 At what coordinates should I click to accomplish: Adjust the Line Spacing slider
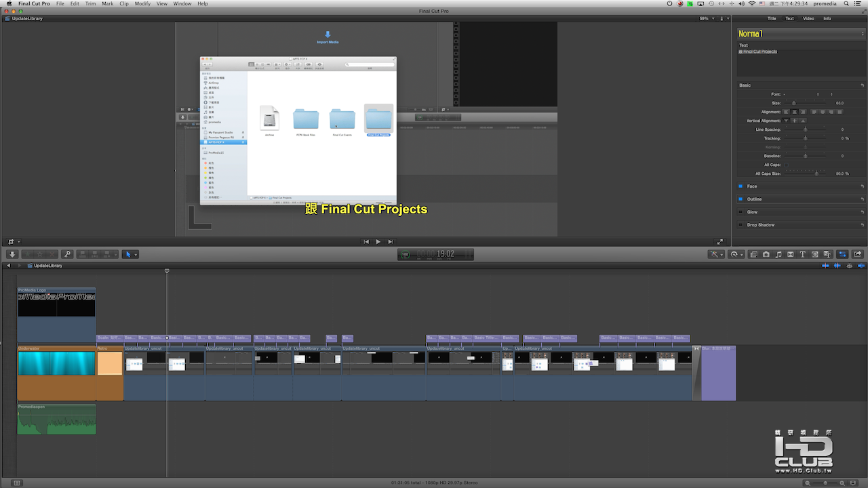click(x=806, y=129)
